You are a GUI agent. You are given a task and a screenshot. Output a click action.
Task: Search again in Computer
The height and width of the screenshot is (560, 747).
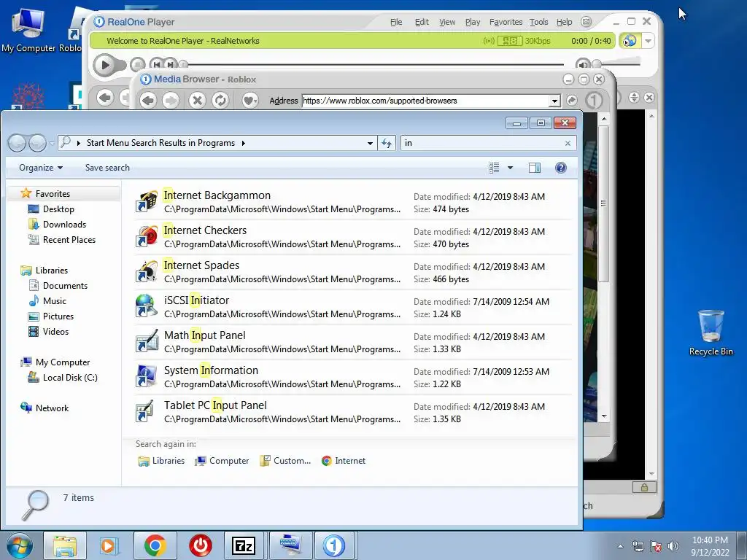222,461
